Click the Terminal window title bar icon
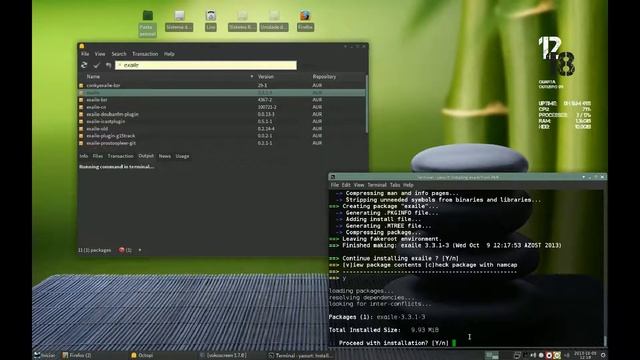The image size is (640, 360). [x=333, y=177]
